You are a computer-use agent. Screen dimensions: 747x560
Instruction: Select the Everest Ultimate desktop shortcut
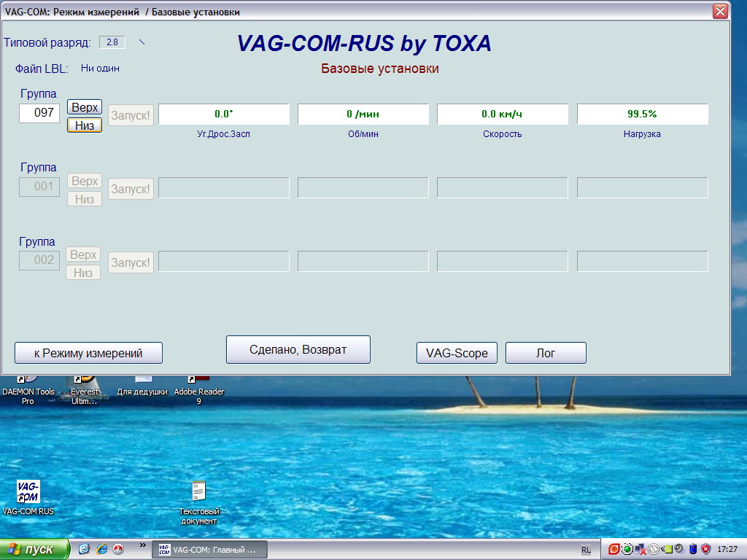85,386
